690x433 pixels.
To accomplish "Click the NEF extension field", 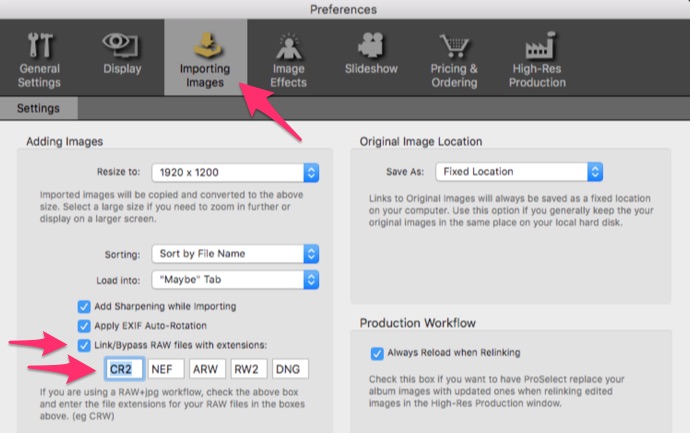I will [x=162, y=370].
